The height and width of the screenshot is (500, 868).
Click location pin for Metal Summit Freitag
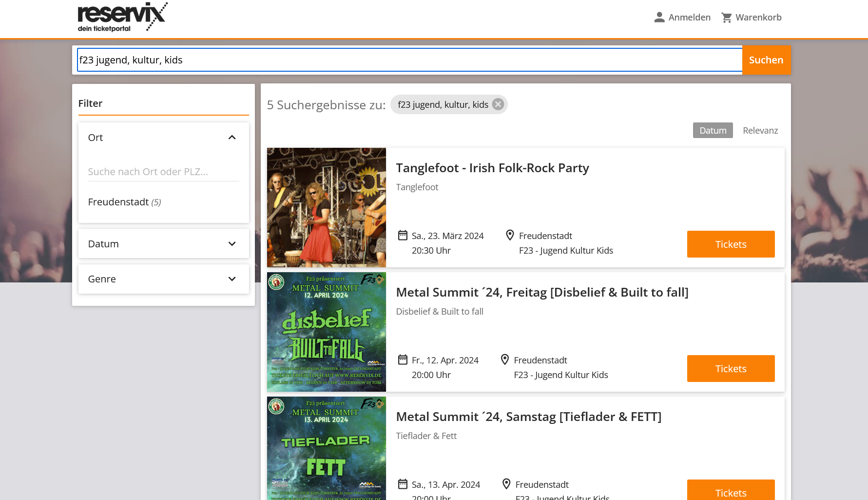click(505, 360)
